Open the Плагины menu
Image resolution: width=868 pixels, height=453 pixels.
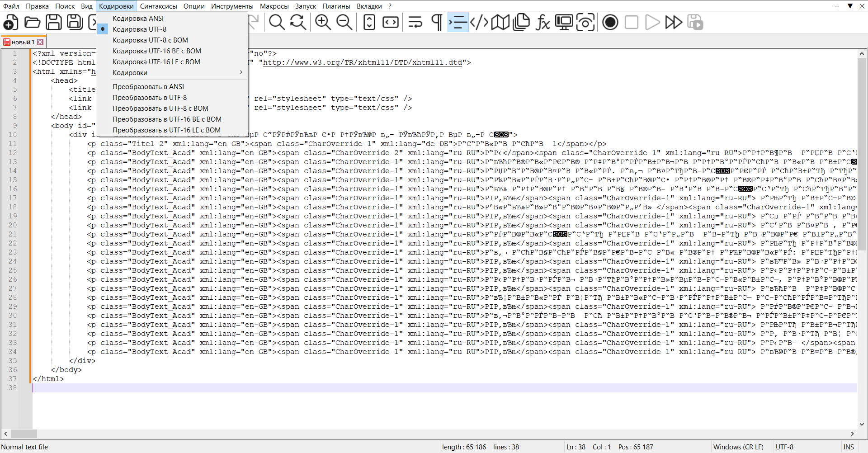[x=336, y=6]
